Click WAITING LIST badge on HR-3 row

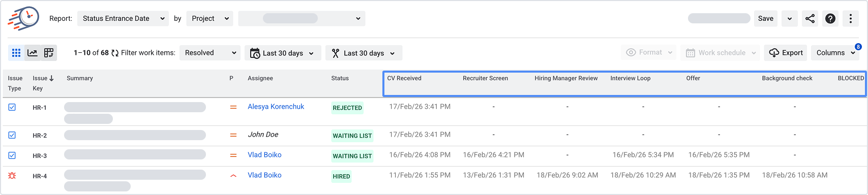pos(352,156)
